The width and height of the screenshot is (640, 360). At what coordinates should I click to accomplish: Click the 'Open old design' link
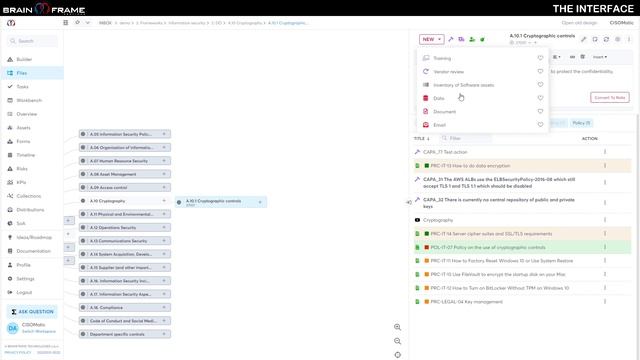tap(579, 23)
